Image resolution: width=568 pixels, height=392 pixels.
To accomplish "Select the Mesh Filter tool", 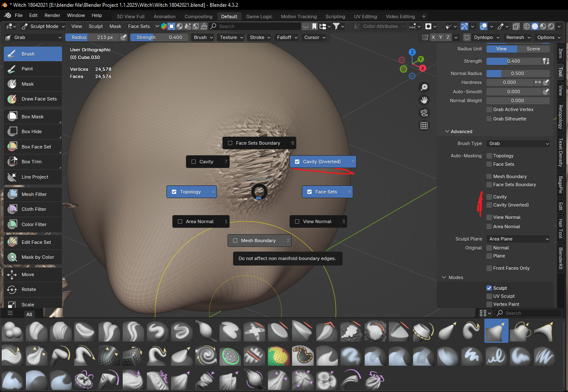I will [x=33, y=194].
